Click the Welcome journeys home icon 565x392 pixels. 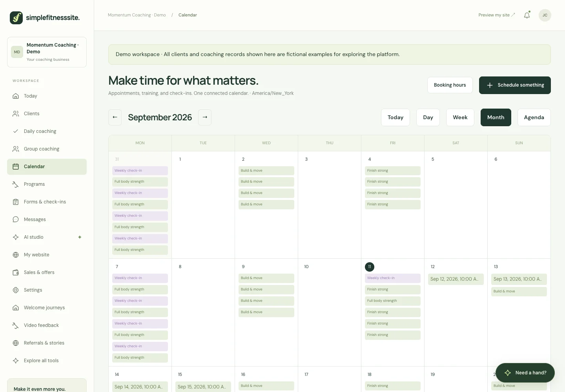coord(16,308)
